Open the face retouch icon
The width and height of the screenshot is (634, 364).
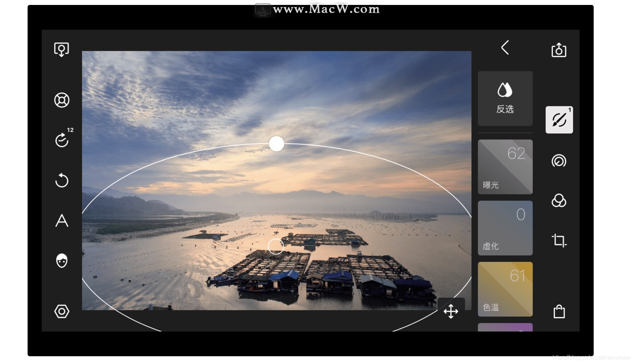(62, 261)
